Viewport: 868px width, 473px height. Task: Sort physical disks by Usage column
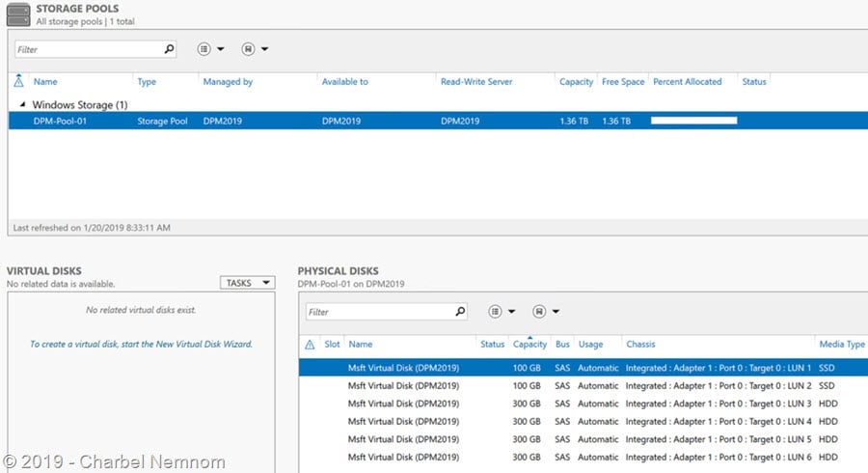pyautogui.click(x=590, y=344)
